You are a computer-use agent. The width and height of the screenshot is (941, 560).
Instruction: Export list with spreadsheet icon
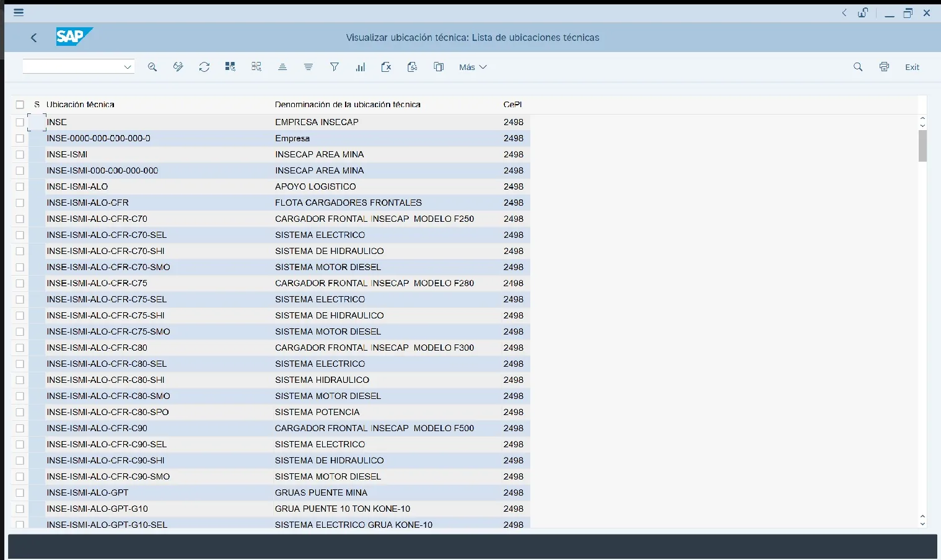click(387, 67)
